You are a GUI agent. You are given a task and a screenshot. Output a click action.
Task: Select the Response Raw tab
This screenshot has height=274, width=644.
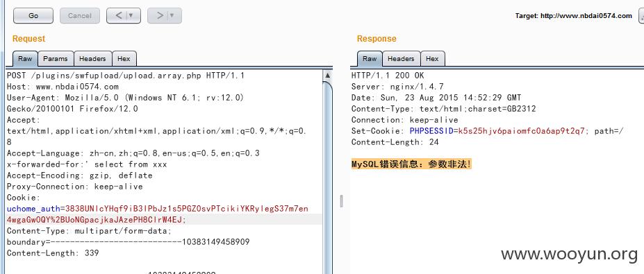coord(370,59)
